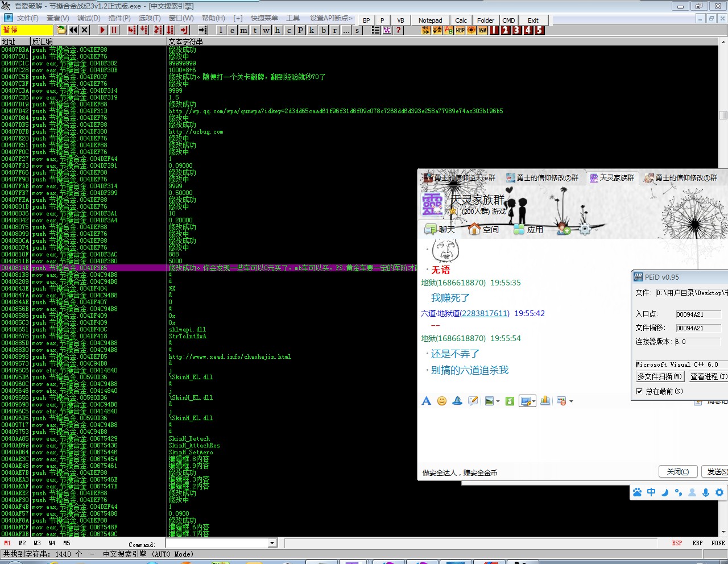The width and height of the screenshot is (728, 564).
Task: Open the 调试(D) menu
Action: (x=89, y=18)
